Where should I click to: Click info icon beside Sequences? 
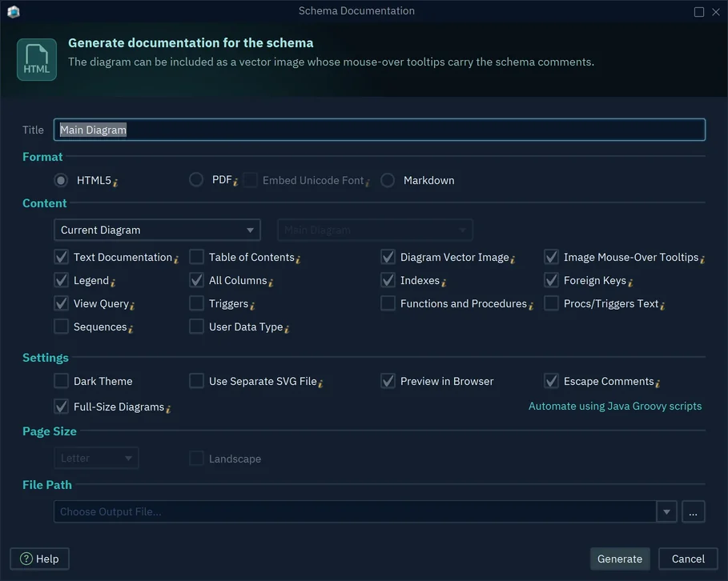coord(131,330)
